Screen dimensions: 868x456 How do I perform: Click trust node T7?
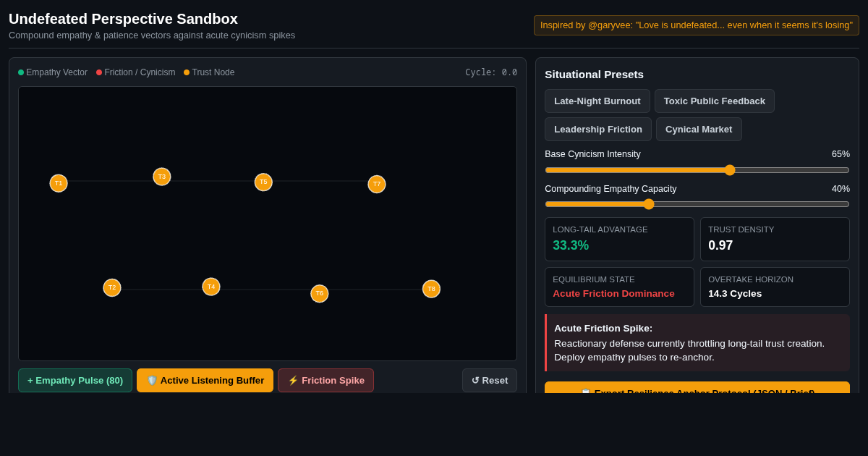[x=377, y=184]
